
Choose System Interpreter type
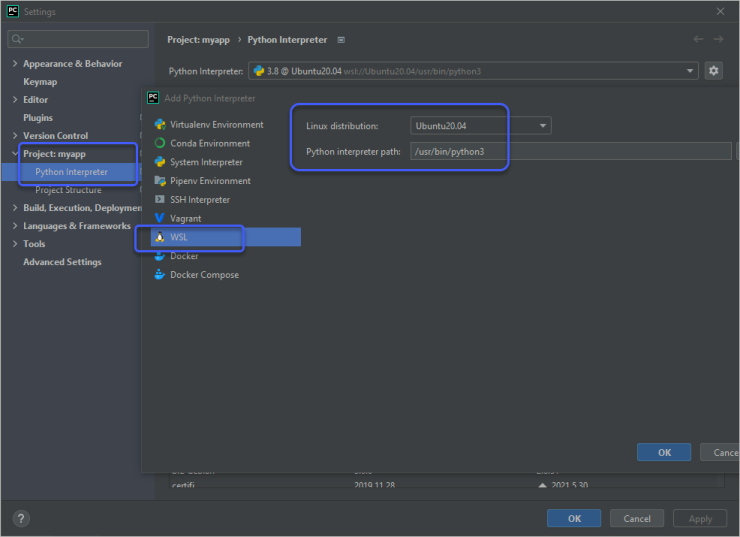(x=206, y=162)
